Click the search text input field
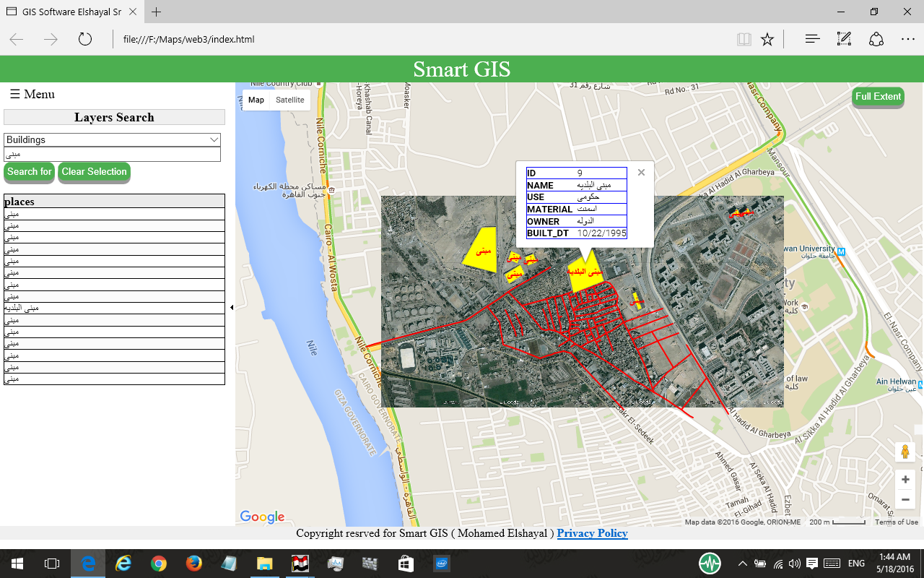Viewport: 924px width, 578px height. 112,154
